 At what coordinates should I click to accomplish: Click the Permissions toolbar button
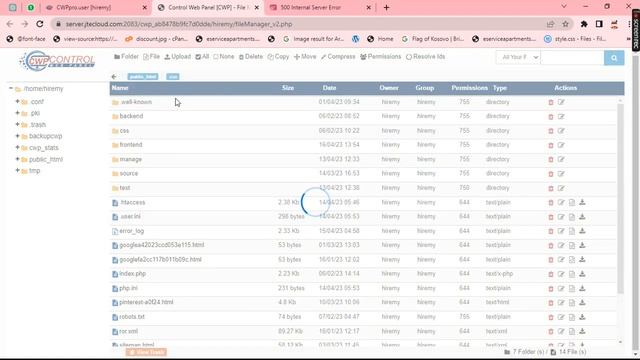tap(380, 57)
